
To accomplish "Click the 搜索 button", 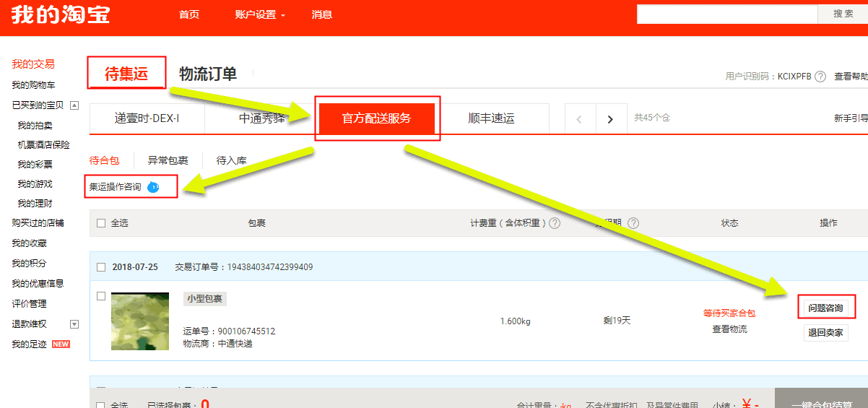I will click(x=843, y=14).
